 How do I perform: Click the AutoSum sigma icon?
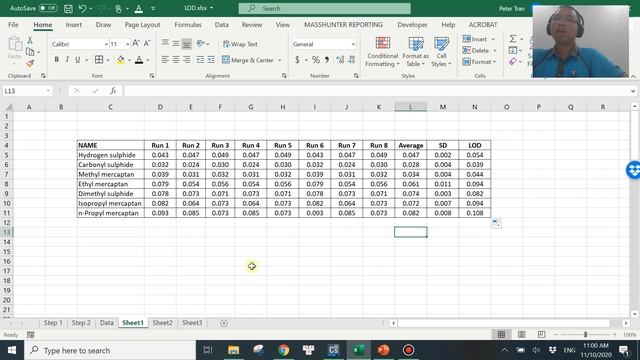point(513,39)
